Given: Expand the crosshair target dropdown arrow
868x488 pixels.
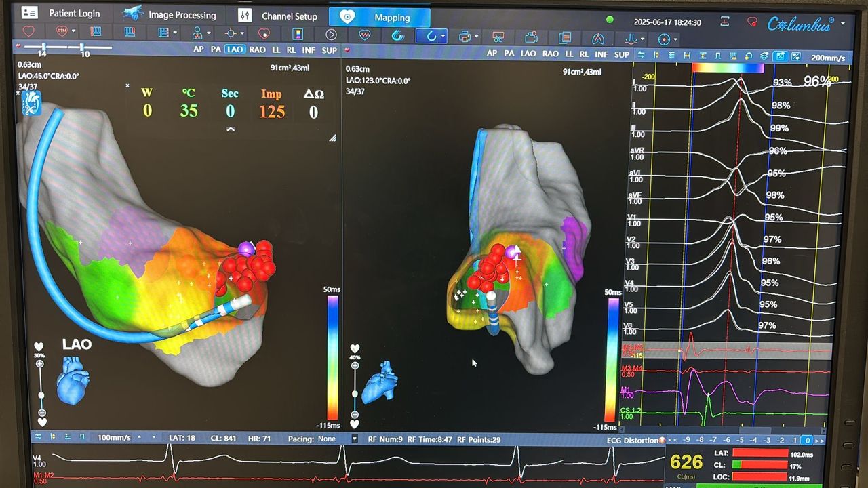Looking at the screenshot, I should click(242, 33).
